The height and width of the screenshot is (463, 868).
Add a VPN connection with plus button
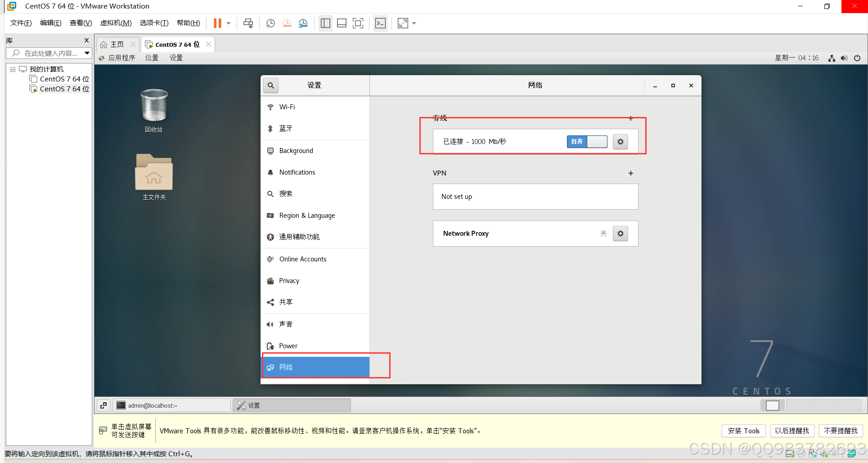pyautogui.click(x=631, y=173)
